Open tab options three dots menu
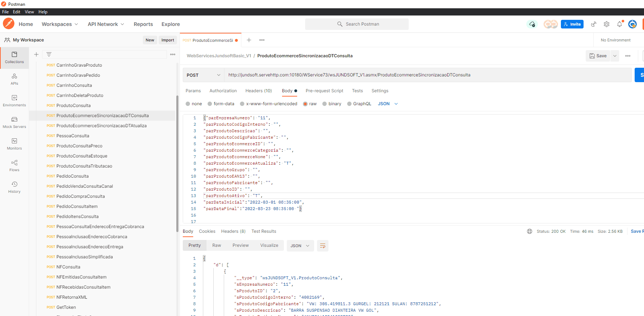 point(262,40)
